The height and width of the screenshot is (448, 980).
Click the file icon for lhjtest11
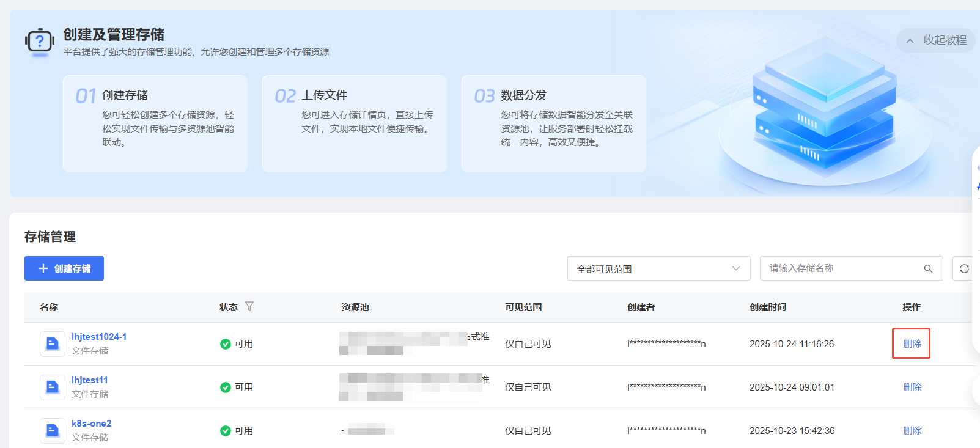click(53, 387)
